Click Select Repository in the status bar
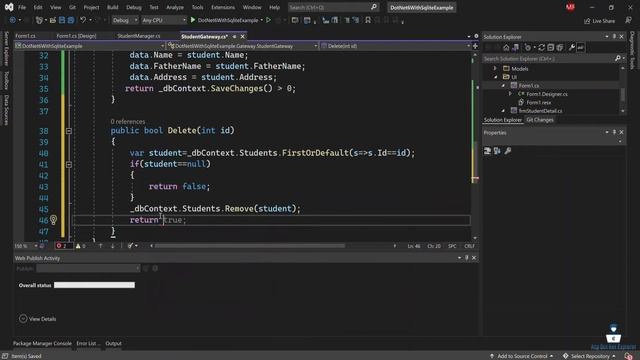This screenshot has height=360, width=640. 589,356
